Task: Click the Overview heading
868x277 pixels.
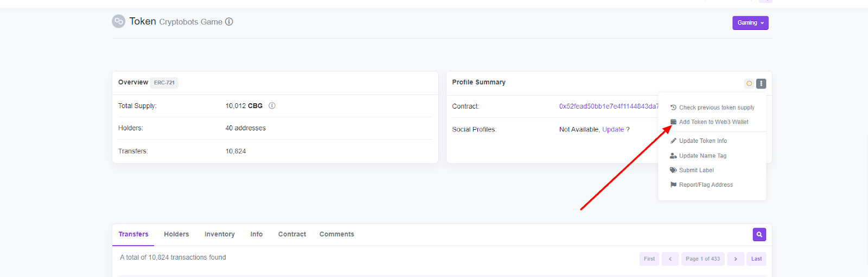Action: [x=133, y=83]
